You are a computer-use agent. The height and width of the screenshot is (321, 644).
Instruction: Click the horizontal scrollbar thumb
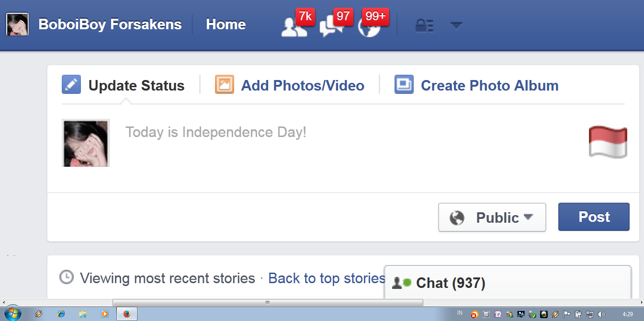[x=268, y=302]
